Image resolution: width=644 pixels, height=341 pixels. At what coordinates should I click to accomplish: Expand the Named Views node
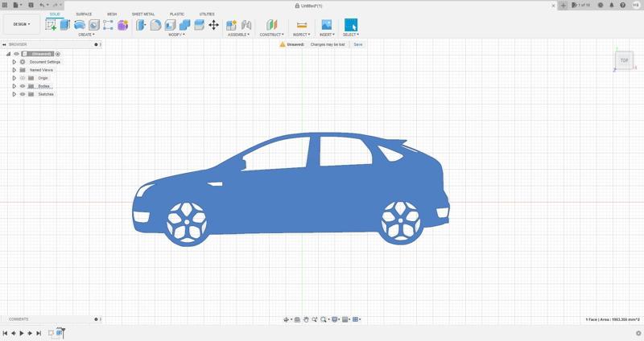tap(14, 70)
